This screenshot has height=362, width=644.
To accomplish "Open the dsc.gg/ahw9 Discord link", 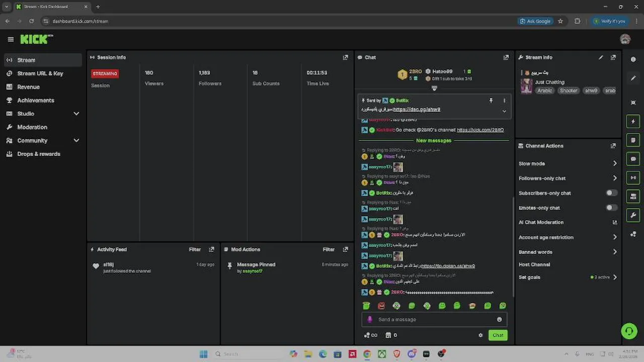I will [417, 110].
